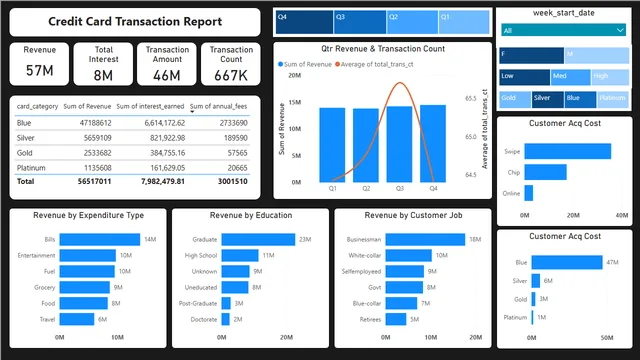Click the Credit Card Transaction Report title
640x360 pixels.
pyautogui.click(x=135, y=22)
